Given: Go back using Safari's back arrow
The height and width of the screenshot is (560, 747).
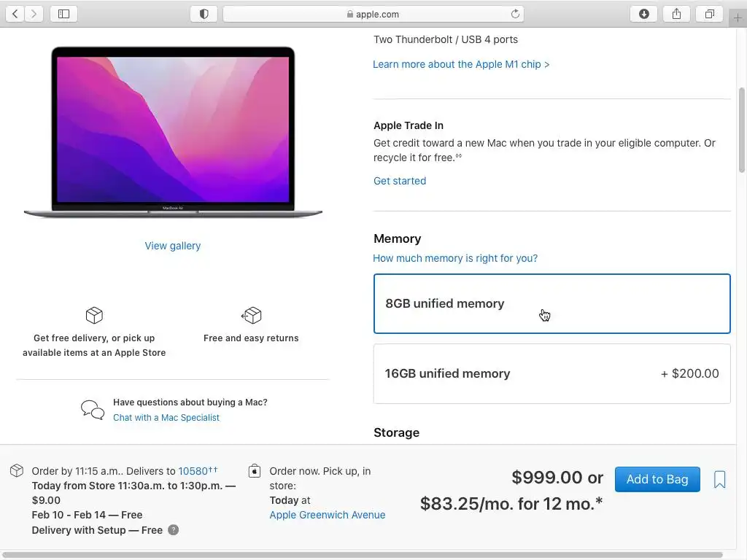Looking at the screenshot, I should (15, 14).
